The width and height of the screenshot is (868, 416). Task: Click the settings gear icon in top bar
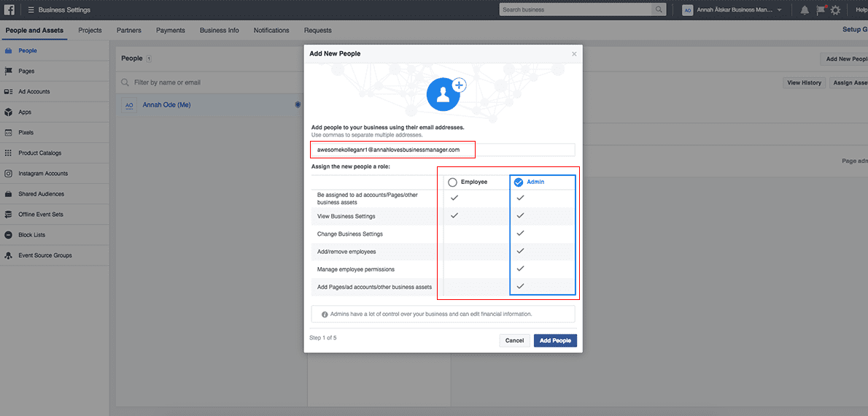pos(835,10)
